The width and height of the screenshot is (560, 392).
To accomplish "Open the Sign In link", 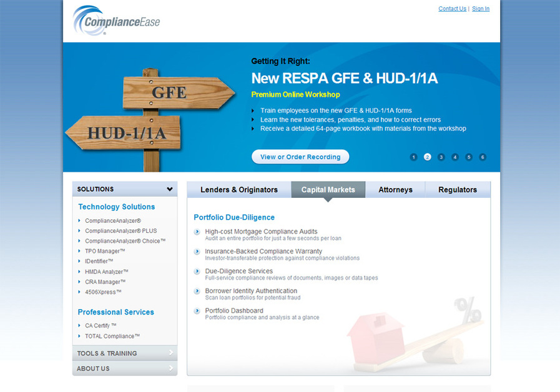I will coord(481,9).
